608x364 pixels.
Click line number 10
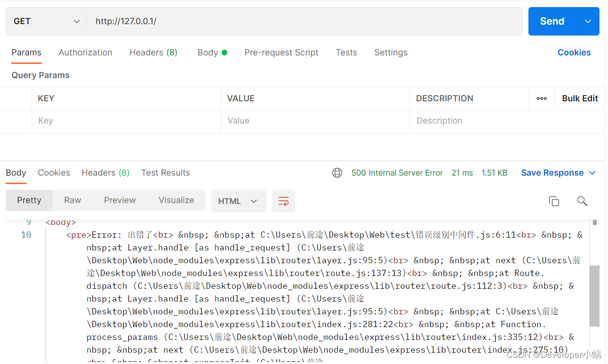(26, 235)
